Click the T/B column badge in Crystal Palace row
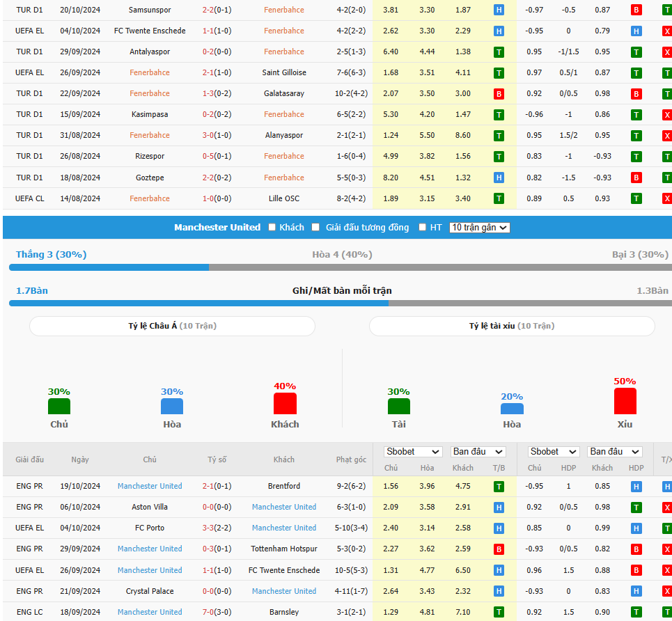The image size is (672, 621). (x=499, y=592)
